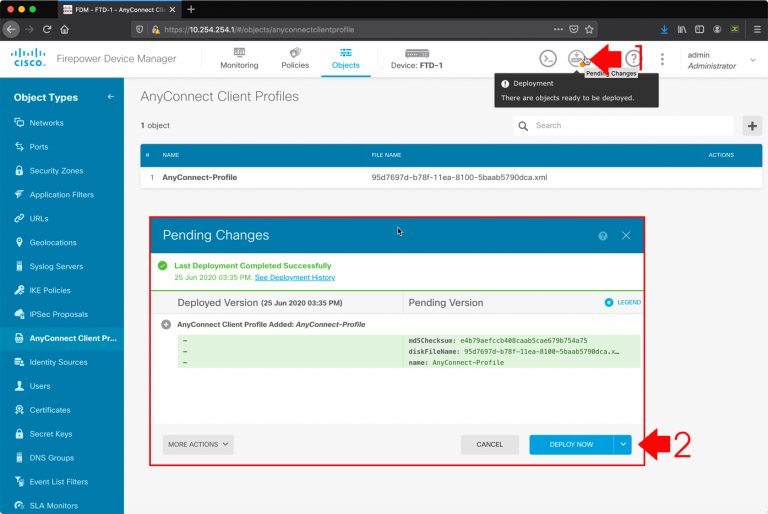Open the Objects tab
This screenshot has height=514, width=768.
click(345, 59)
